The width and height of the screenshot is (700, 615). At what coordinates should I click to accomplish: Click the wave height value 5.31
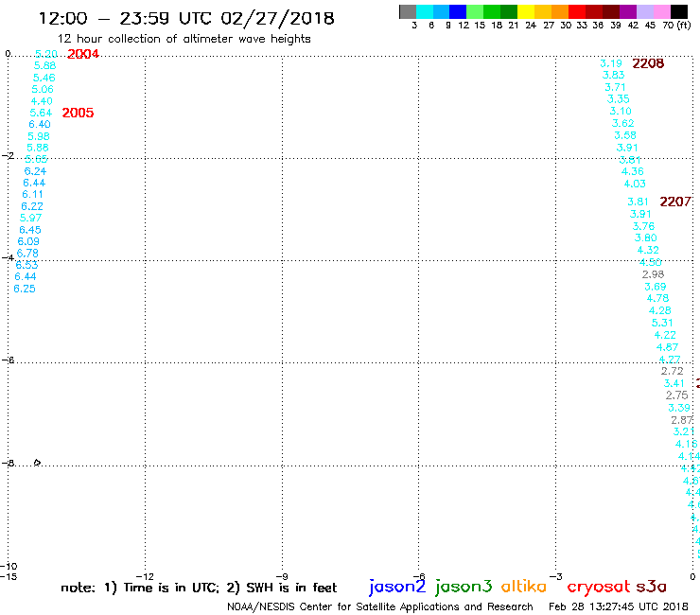tap(662, 323)
